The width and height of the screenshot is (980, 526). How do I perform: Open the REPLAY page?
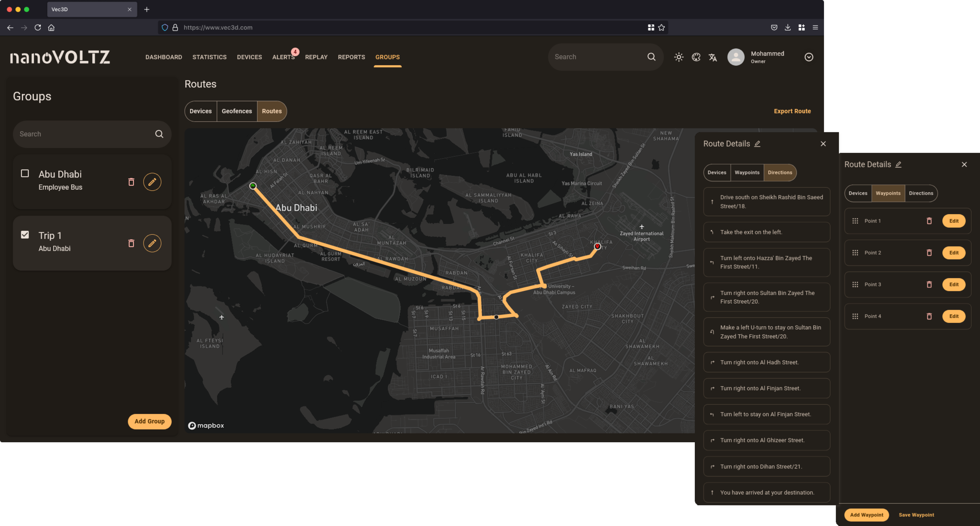(x=316, y=57)
